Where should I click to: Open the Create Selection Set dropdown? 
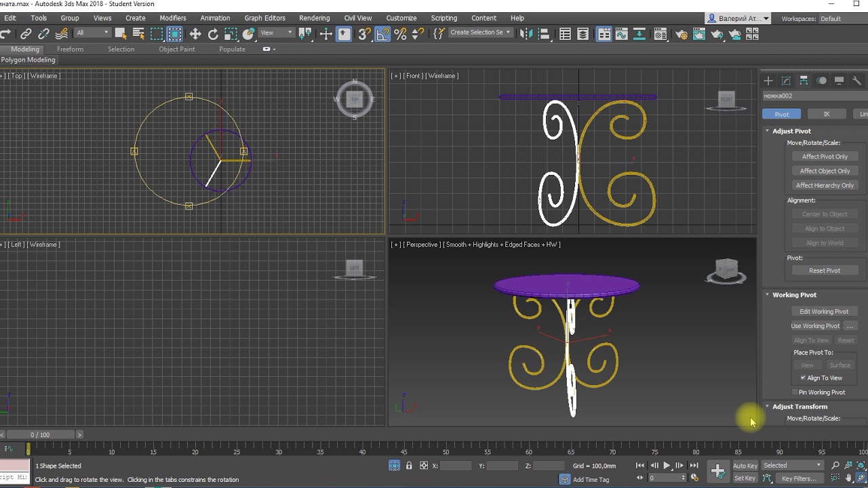click(480, 33)
